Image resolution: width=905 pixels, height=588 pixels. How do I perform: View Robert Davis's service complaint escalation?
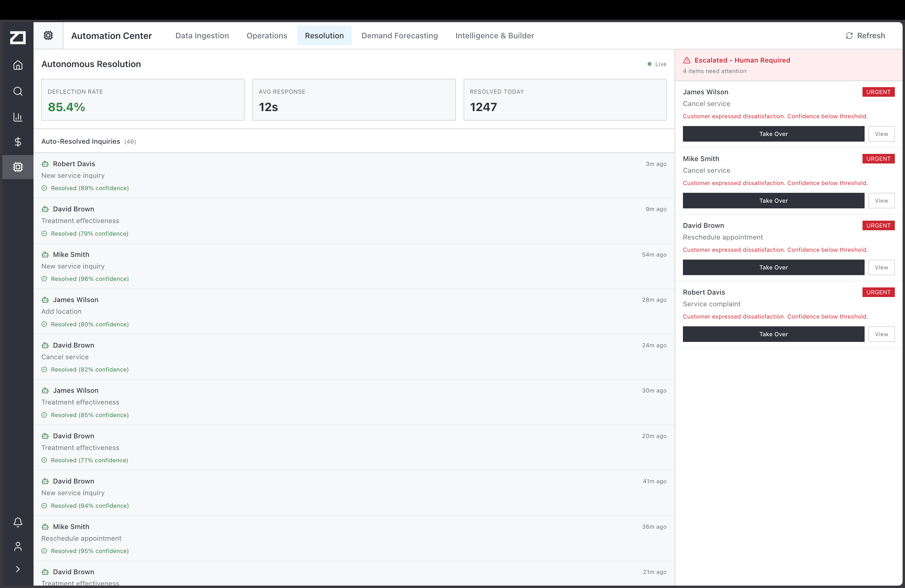coord(881,334)
